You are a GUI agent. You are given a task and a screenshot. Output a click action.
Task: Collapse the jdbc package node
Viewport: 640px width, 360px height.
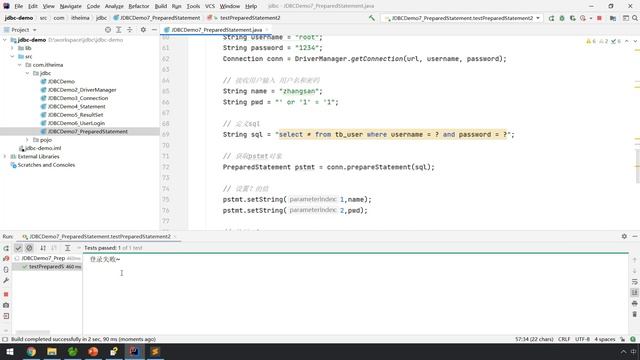coord(27,73)
